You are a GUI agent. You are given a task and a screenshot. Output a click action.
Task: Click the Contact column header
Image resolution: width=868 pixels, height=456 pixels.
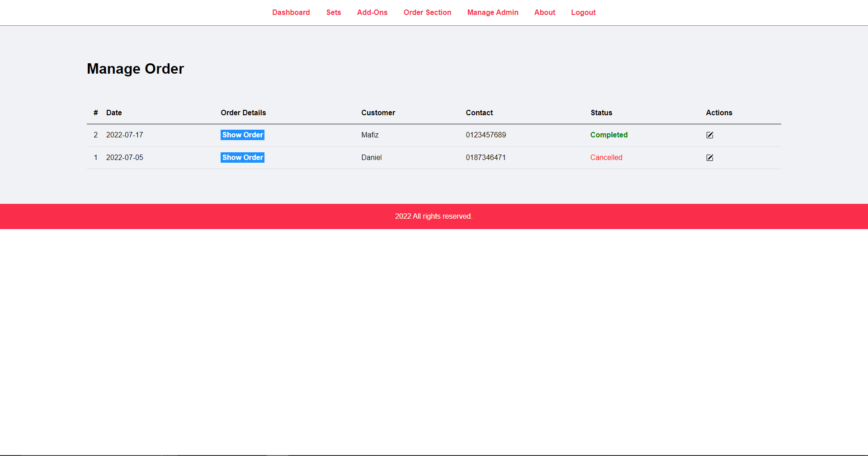(479, 113)
